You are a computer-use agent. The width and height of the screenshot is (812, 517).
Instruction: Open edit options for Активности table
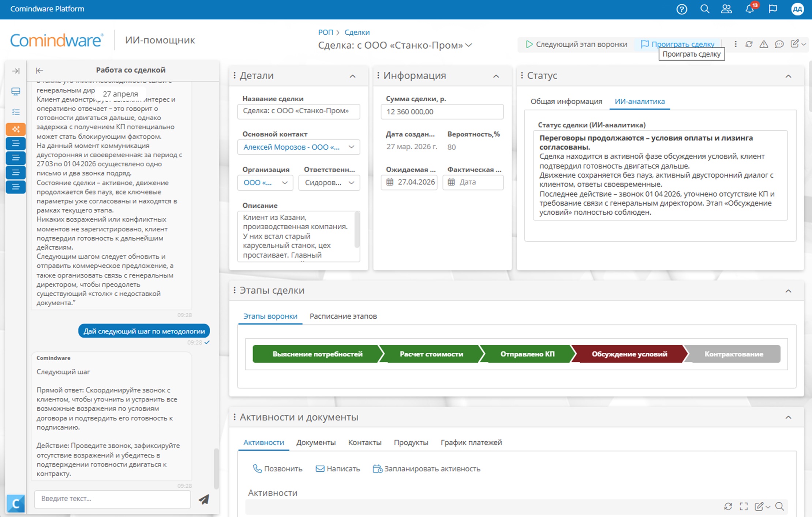(762, 506)
